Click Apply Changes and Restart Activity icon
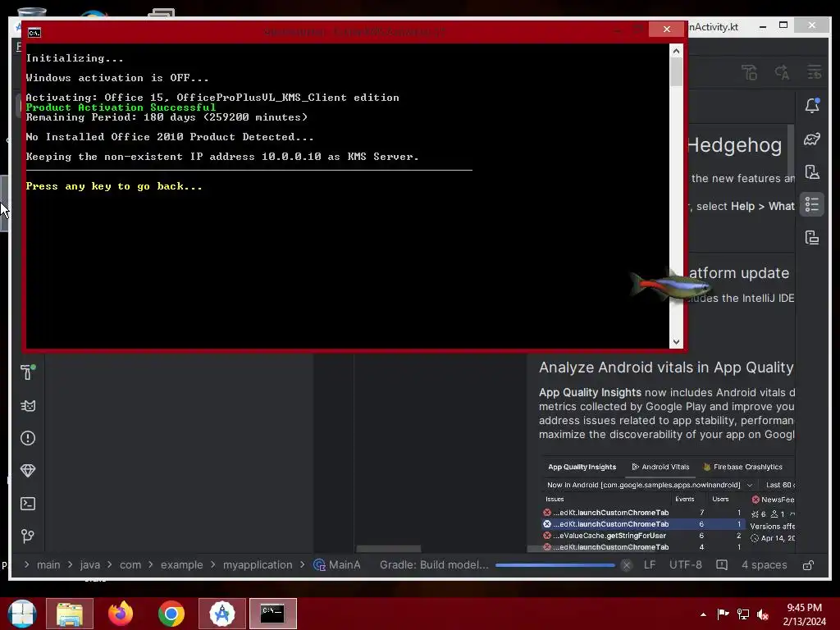 815,72
